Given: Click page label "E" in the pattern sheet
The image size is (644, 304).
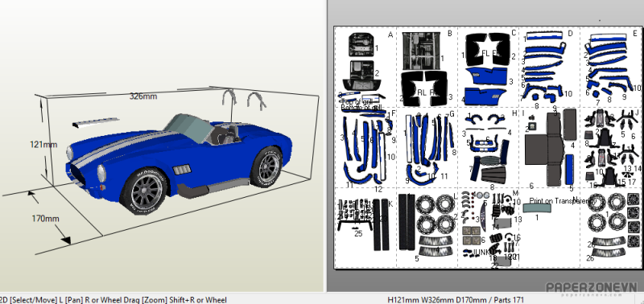Looking at the screenshot, I should (x=635, y=33).
